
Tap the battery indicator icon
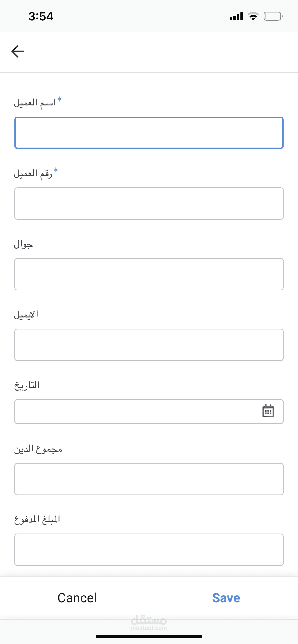[273, 16]
